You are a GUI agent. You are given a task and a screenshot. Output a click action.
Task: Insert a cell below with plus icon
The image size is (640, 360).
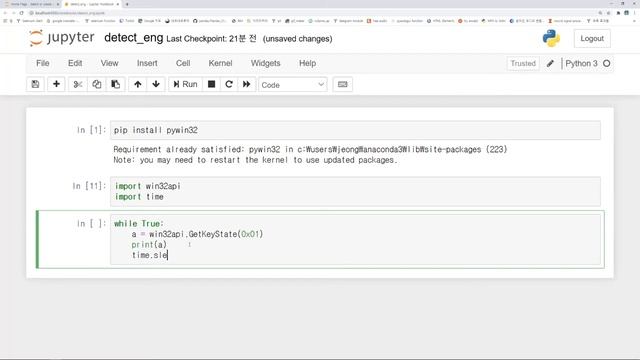(x=56, y=84)
